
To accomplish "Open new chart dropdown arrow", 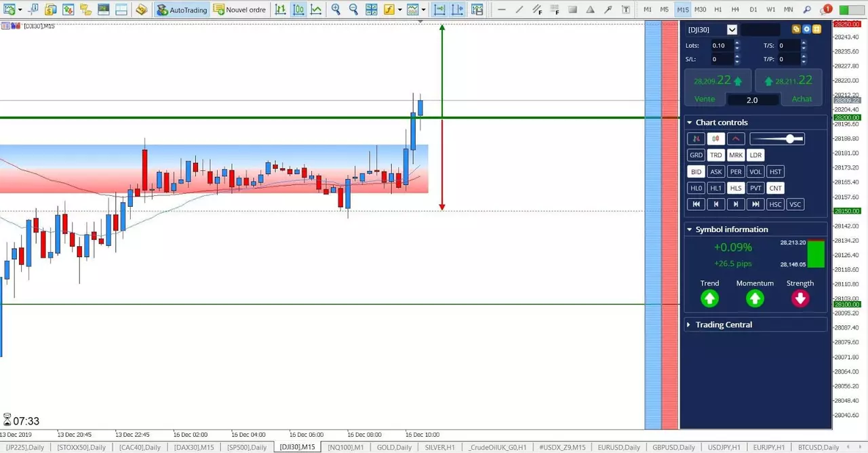I will point(20,10).
